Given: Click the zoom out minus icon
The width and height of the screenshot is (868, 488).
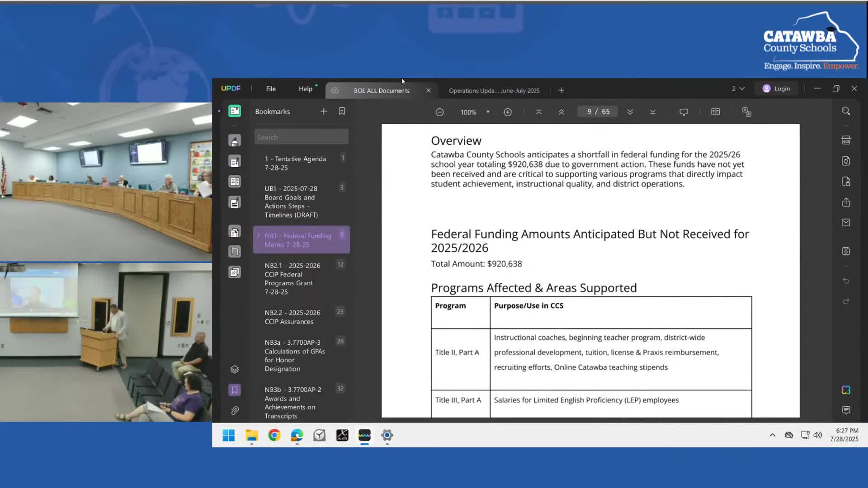Looking at the screenshot, I should pyautogui.click(x=439, y=112).
